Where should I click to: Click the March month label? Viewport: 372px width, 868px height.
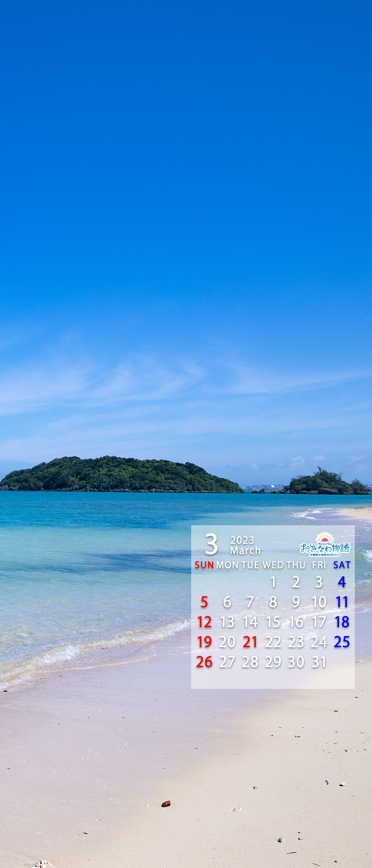245,550
